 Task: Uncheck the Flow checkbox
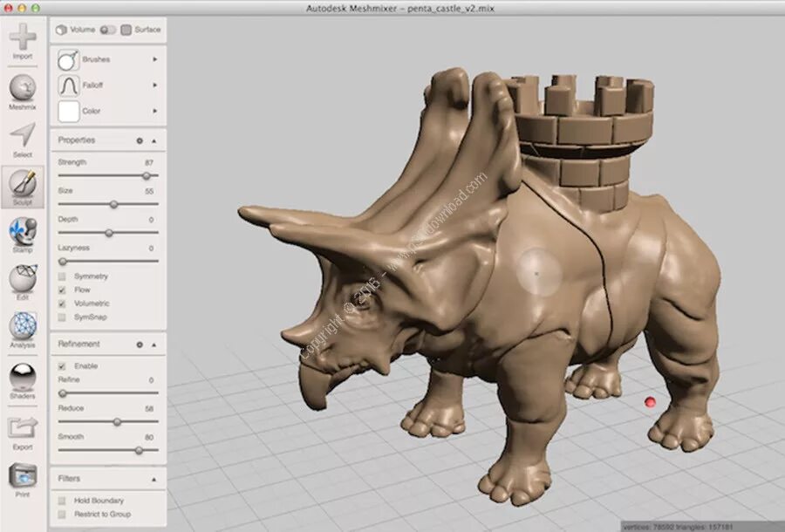pos(62,290)
